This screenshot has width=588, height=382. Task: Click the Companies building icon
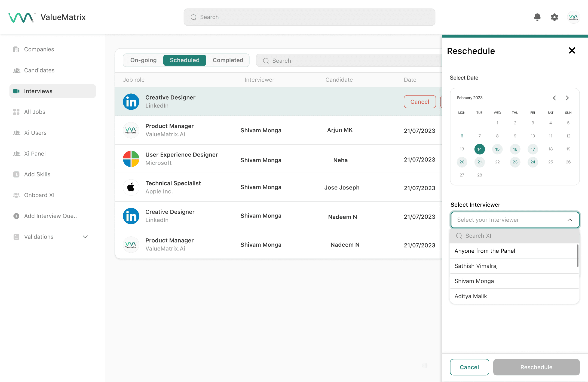click(x=16, y=49)
